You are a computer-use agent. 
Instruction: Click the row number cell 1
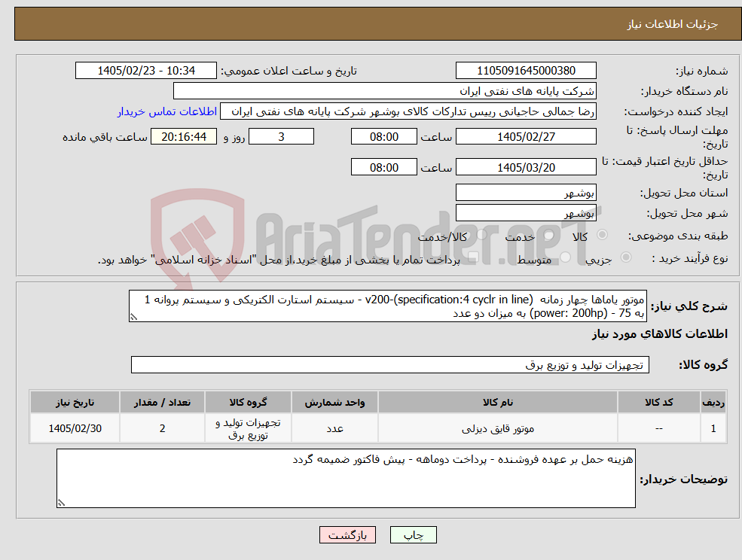tap(713, 428)
